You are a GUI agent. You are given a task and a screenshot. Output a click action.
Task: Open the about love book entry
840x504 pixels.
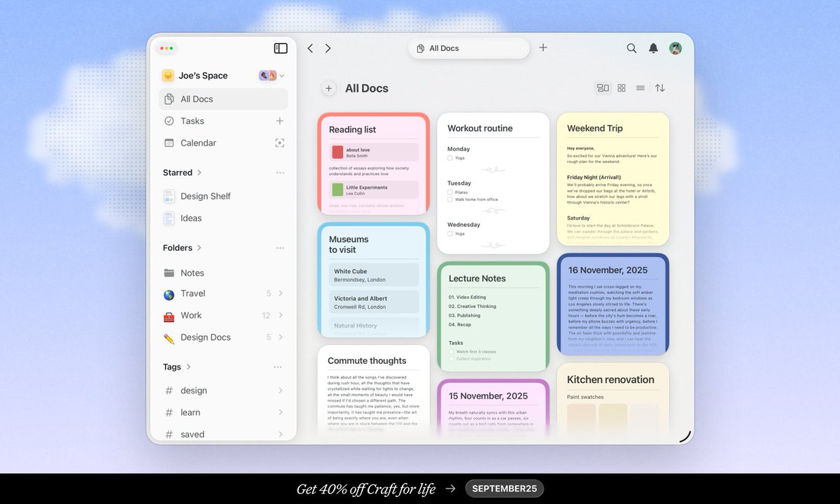374,153
